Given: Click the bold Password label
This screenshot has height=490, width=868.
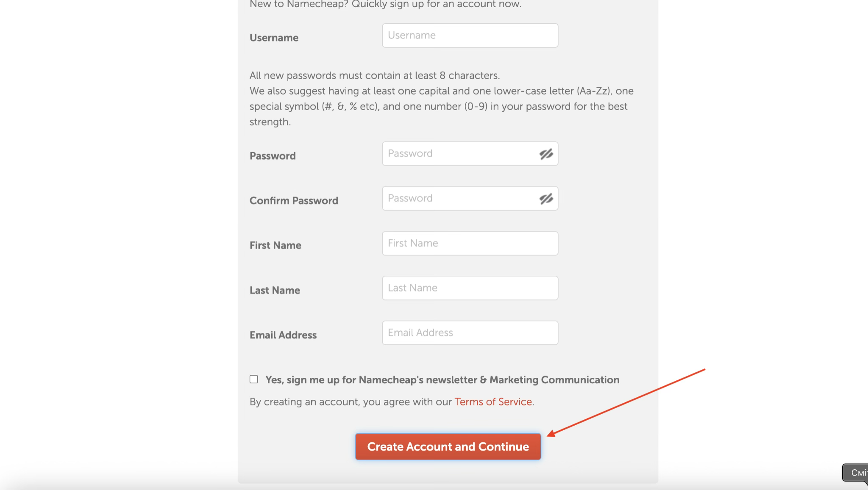Looking at the screenshot, I should (273, 156).
